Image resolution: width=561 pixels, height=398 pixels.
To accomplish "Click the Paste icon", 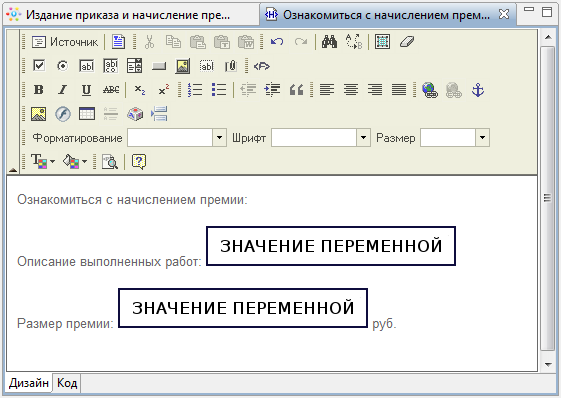I will (197, 42).
